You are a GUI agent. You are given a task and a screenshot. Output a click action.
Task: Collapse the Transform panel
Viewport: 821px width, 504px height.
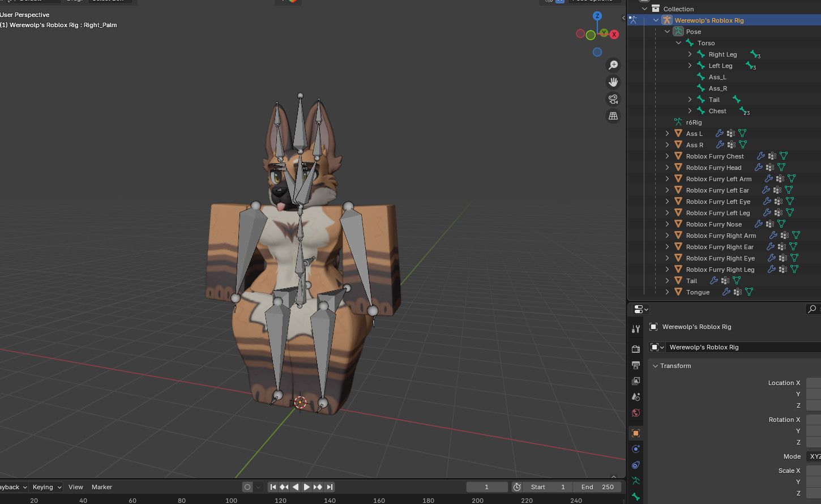(x=655, y=366)
